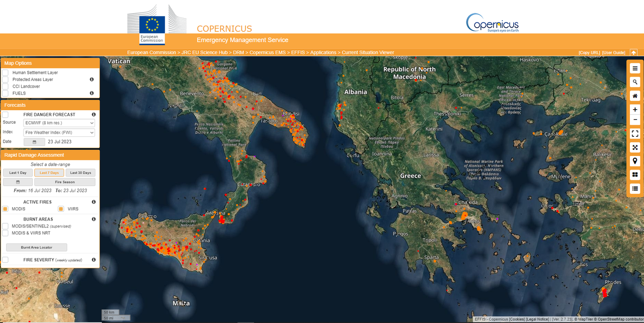Open the User Guide link
The image size is (644, 323).
coord(614,53)
